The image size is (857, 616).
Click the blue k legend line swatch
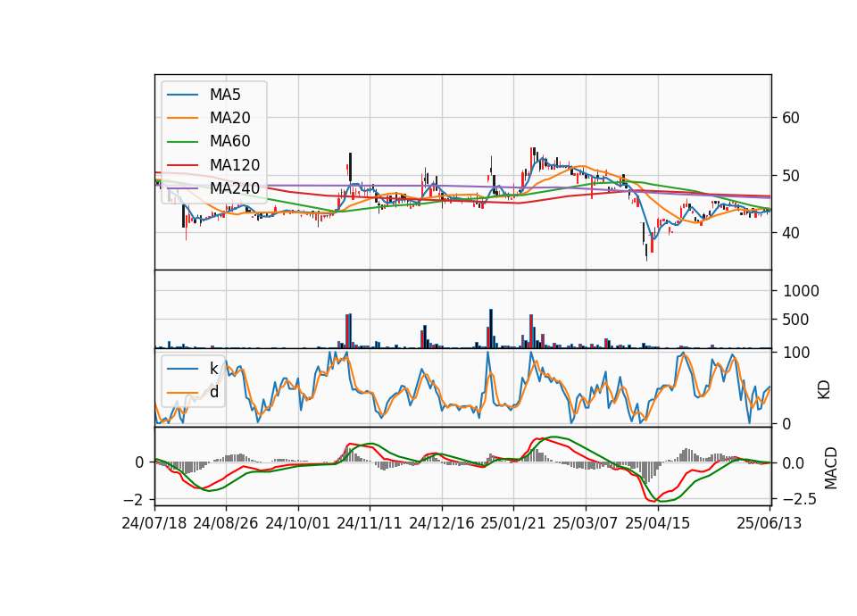pos(182,369)
